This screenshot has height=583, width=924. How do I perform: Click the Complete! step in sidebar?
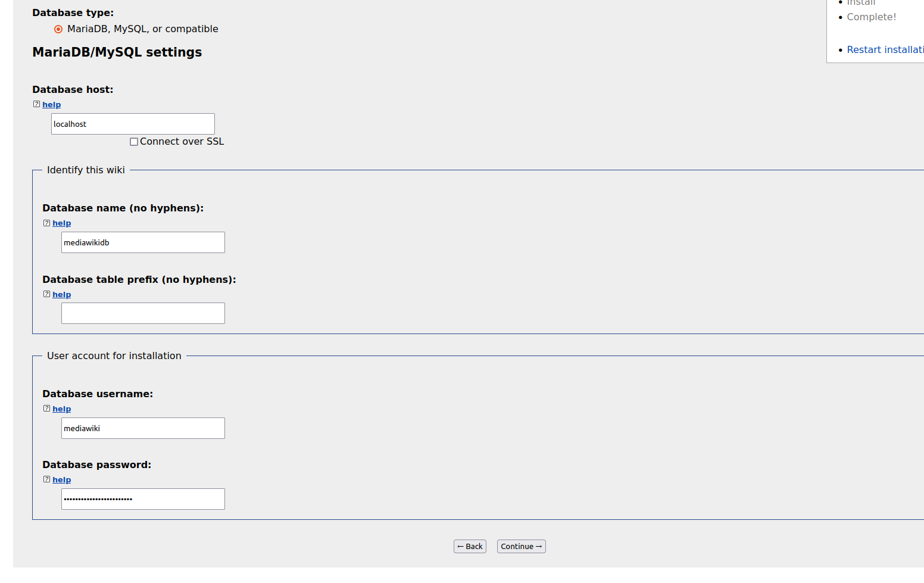point(872,17)
